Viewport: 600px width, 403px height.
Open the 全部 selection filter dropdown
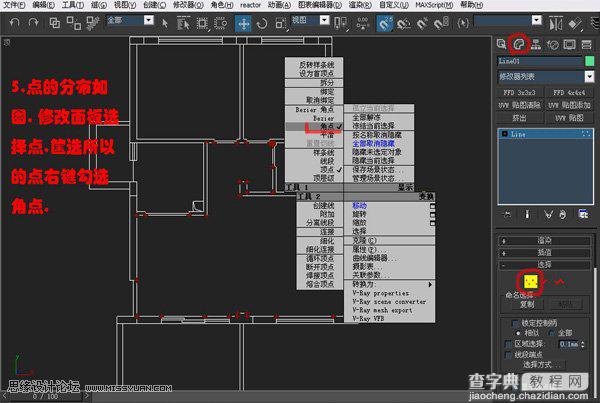(x=149, y=20)
